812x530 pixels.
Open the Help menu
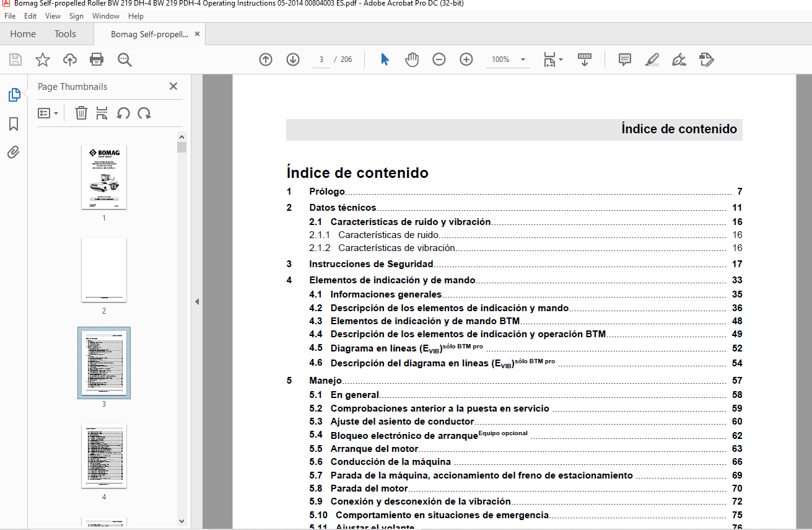136,16
